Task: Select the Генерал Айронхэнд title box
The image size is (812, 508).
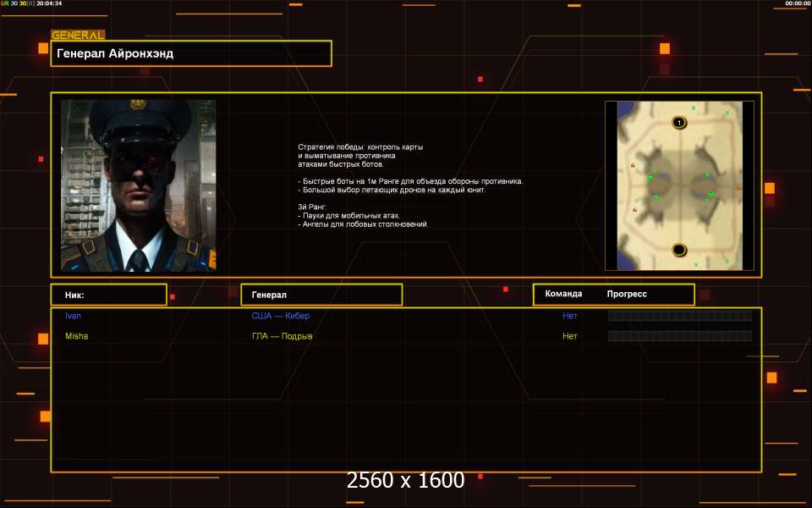Action: (x=191, y=53)
